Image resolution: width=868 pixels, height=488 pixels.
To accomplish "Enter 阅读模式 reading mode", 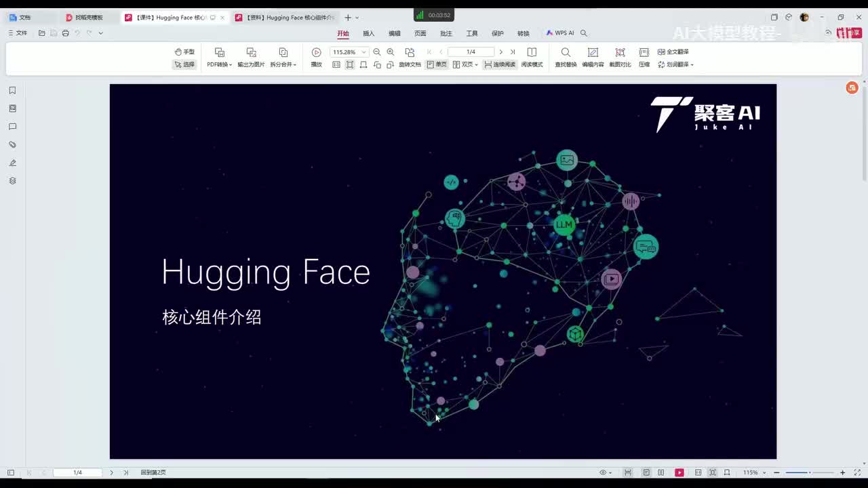I will (532, 57).
